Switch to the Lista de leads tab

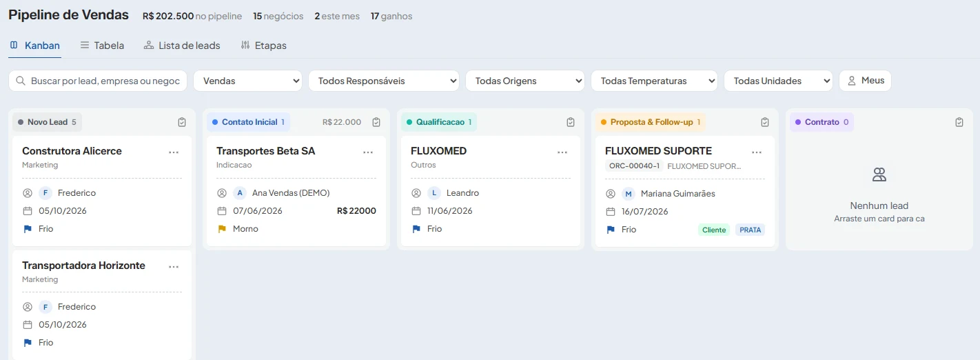click(182, 46)
